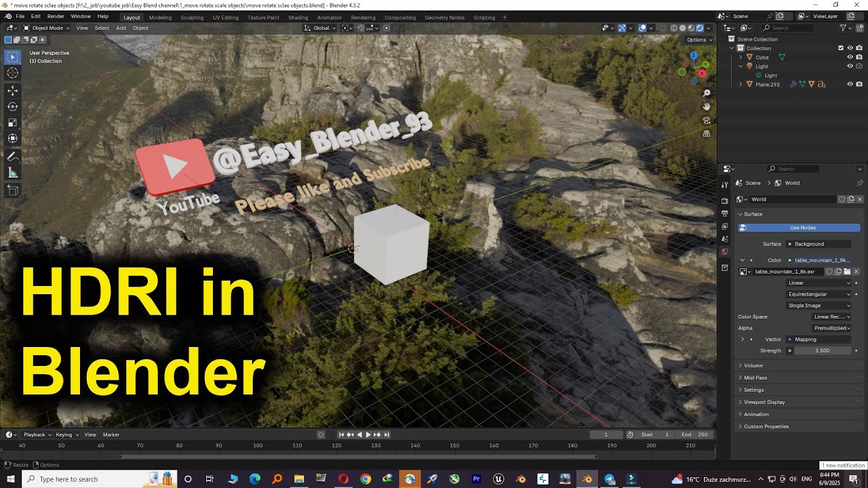Select the Annotate tool
Viewport: 868px width, 488px height.
pyautogui.click(x=13, y=157)
